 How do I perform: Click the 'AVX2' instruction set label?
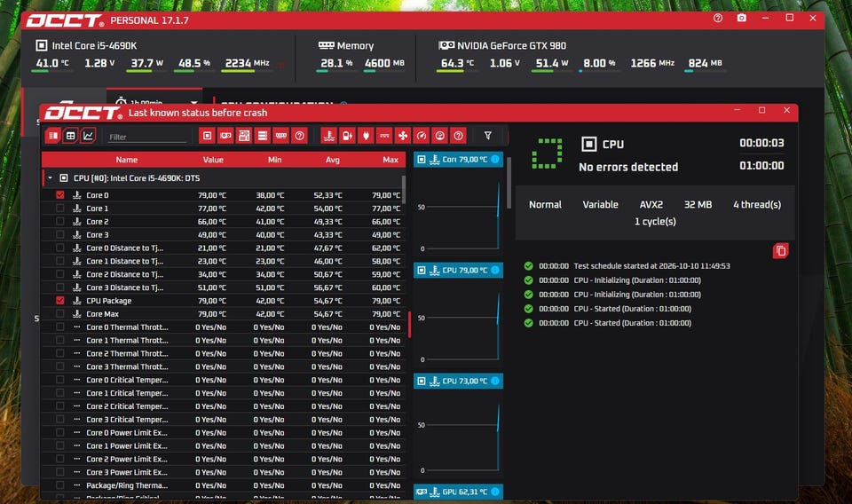click(x=651, y=204)
